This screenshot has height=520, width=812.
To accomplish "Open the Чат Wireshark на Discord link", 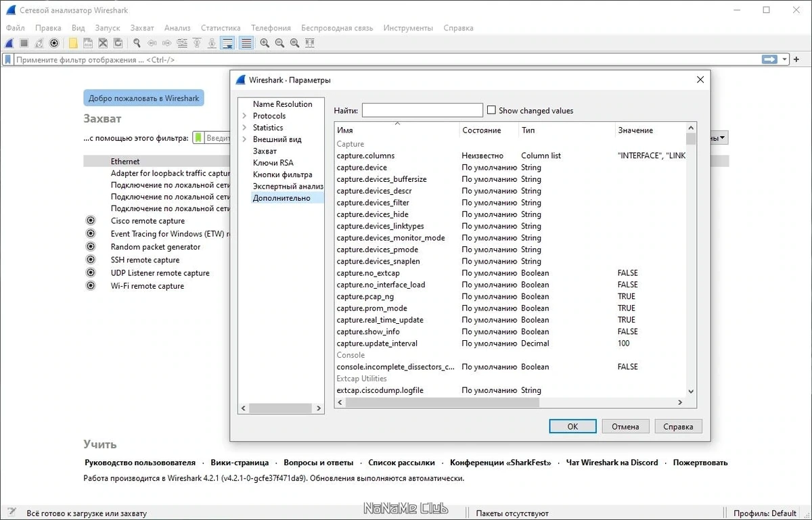I will (612, 463).
